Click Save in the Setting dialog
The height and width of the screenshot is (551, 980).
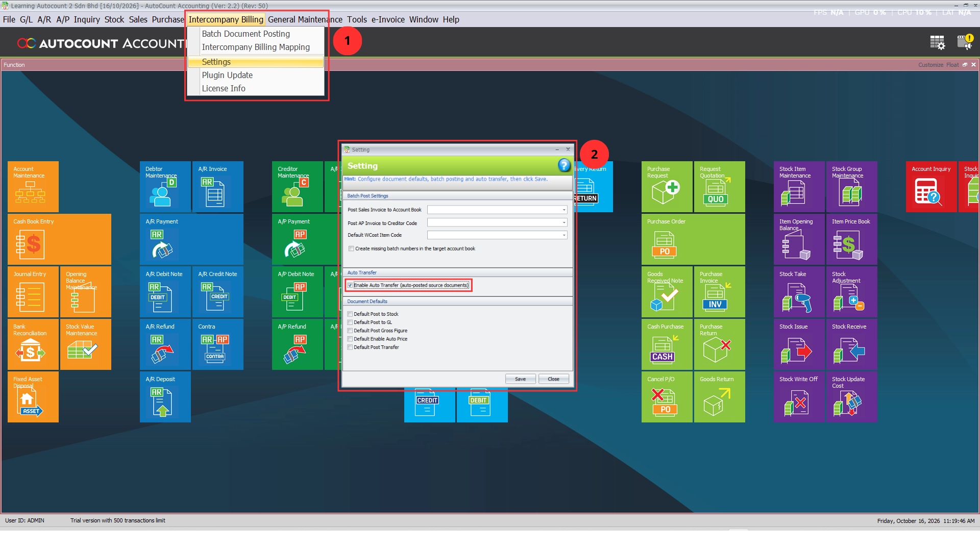point(520,379)
